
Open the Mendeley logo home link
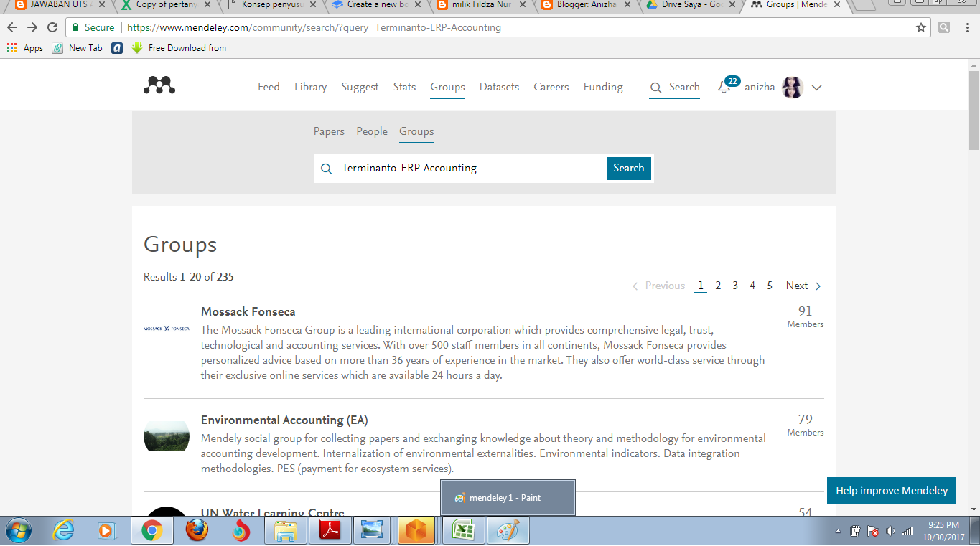point(159,85)
